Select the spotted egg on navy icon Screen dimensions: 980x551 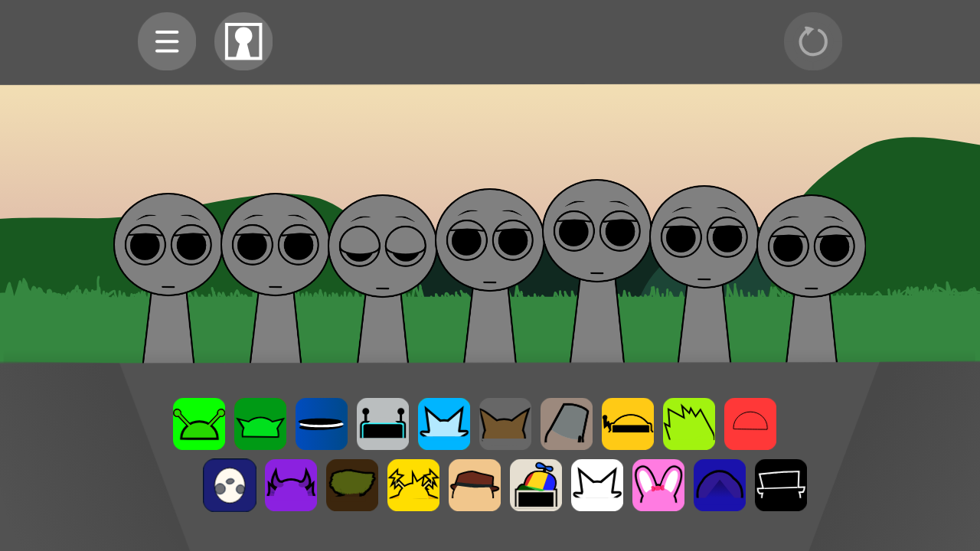tap(230, 485)
